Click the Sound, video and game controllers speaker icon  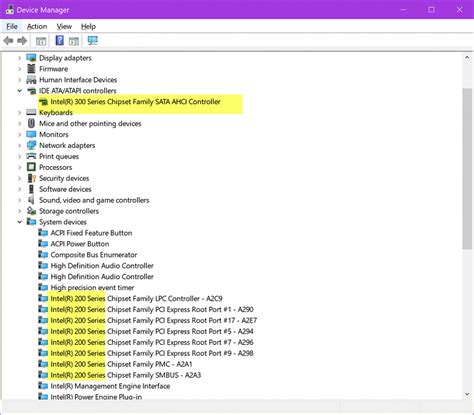pos(31,200)
